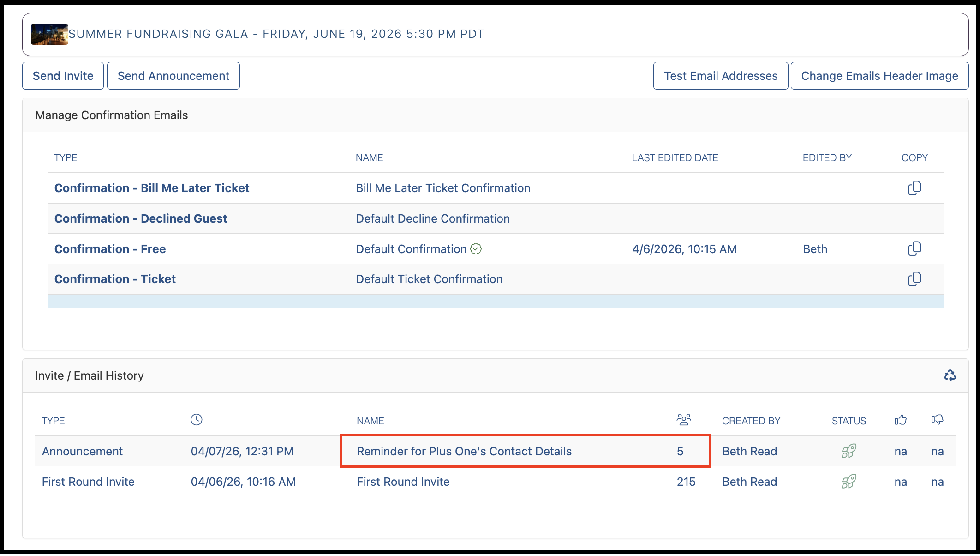The width and height of the screenshot is (980, 556).
Task: Copy the Bill Me Later Ticket confirmation email
Action: click(914, 188)
